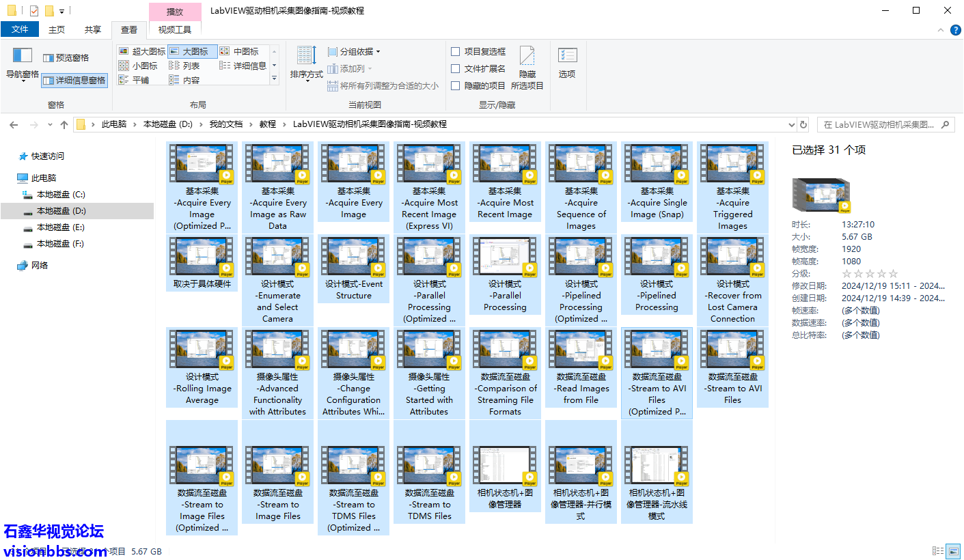Screen dimensions: 964x560
Task: Open the 文件 menu tab
Action: click(x=20, y=29)
